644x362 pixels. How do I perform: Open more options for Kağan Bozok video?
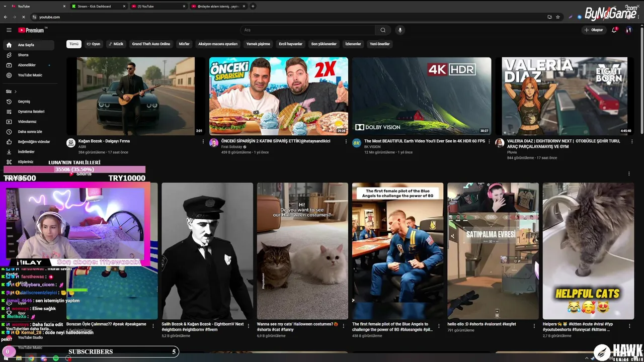[x=203, y=142]
